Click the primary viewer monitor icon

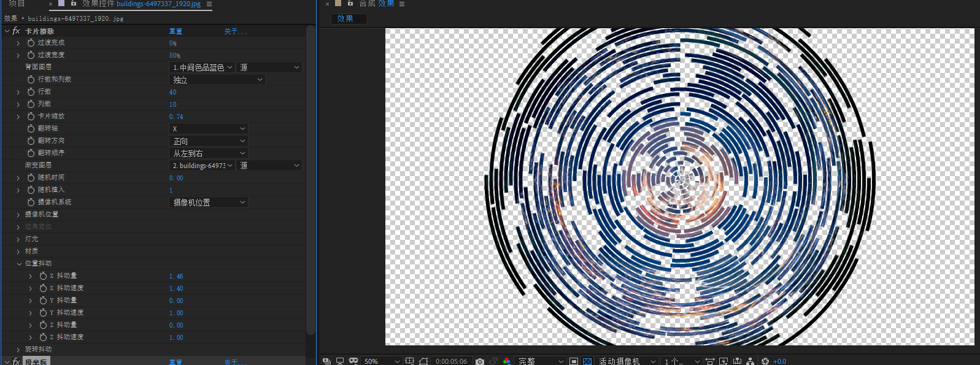click(x=340, y=361)
